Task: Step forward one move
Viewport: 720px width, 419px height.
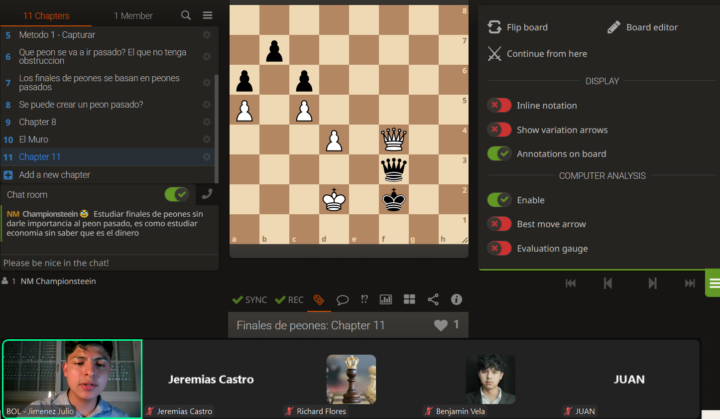Action: click(652, 283)
